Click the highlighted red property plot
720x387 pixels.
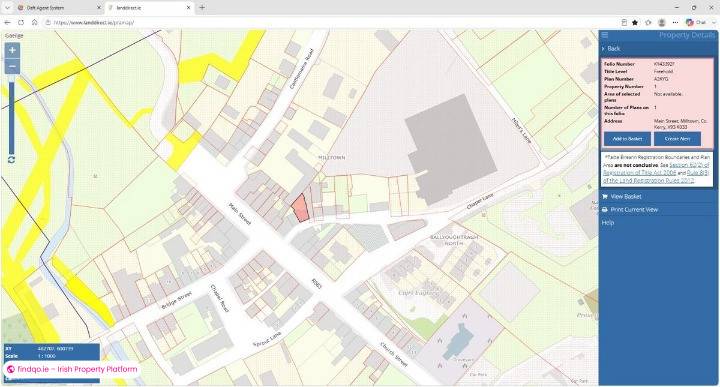click(x=300, y=208)
